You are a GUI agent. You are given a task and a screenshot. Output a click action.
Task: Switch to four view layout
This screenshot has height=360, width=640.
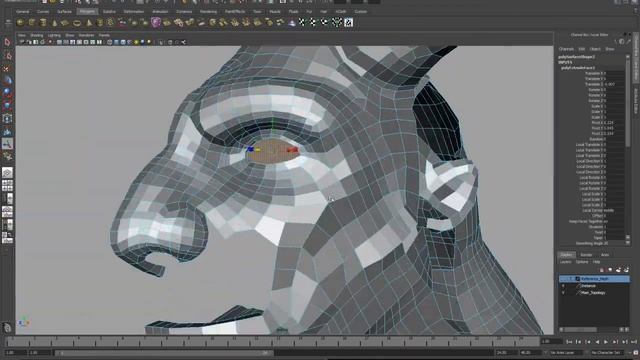pos(7,186)
